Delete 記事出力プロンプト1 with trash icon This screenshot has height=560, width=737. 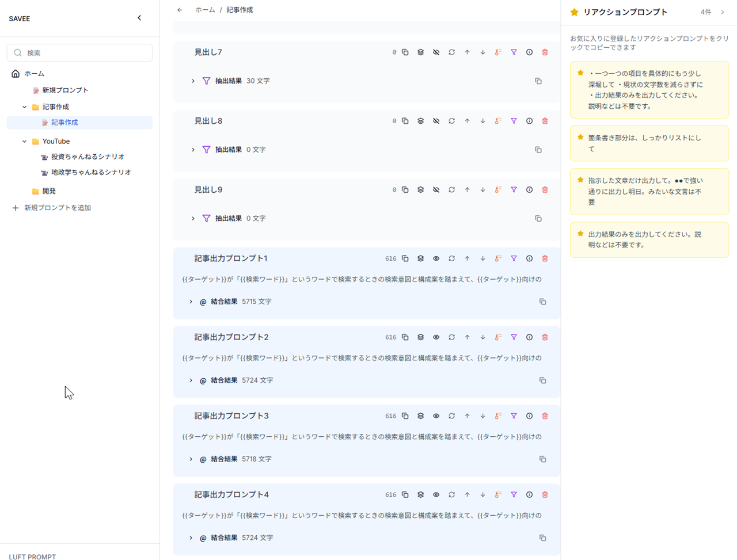click(x=545, y=258)
